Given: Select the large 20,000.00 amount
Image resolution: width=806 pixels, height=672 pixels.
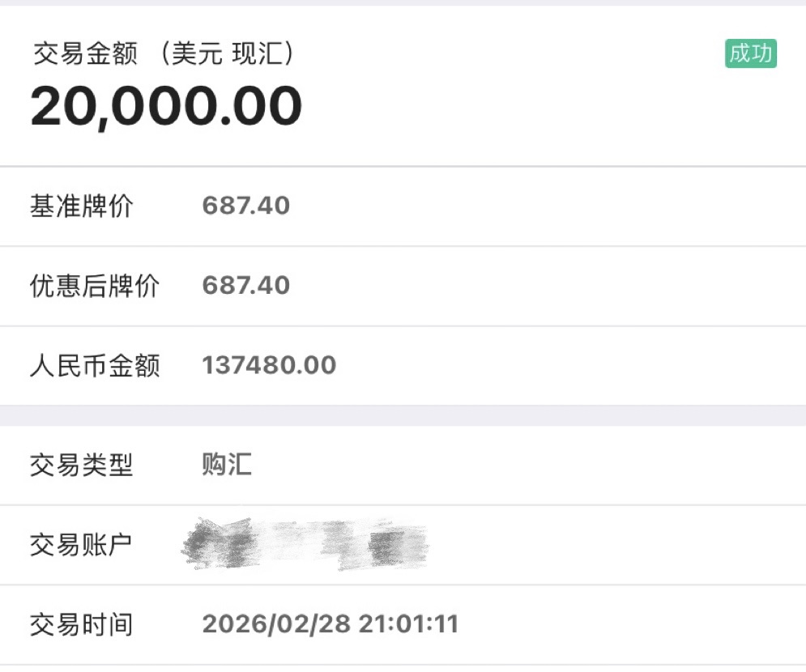Looking at the screenshot, I should tap(166, 107).
